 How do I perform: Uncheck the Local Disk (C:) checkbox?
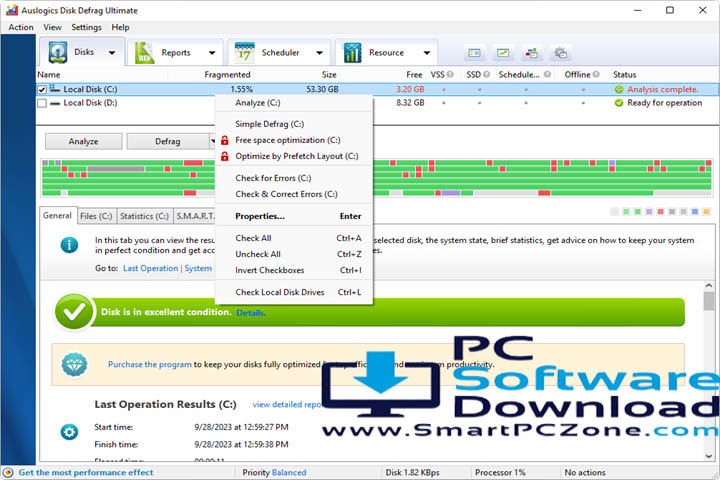42,90
